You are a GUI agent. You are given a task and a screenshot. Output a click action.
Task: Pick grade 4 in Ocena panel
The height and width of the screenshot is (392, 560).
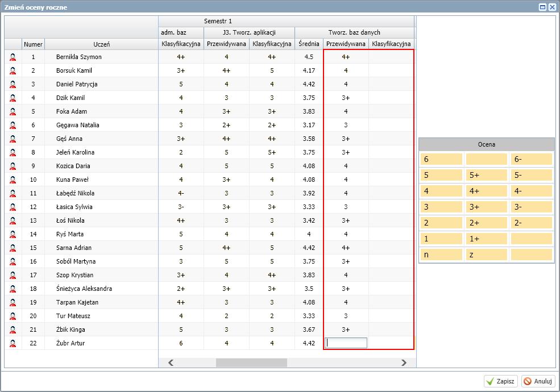point(441,191)
